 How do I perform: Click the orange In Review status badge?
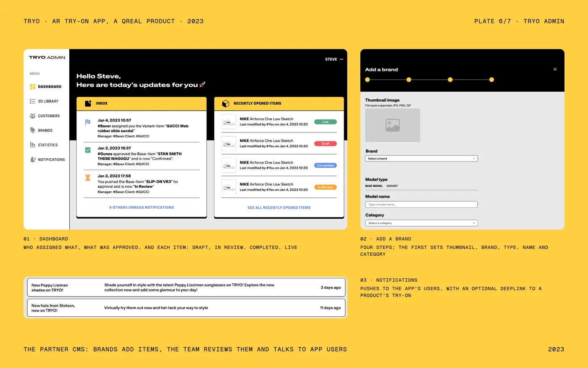(325, 187)
